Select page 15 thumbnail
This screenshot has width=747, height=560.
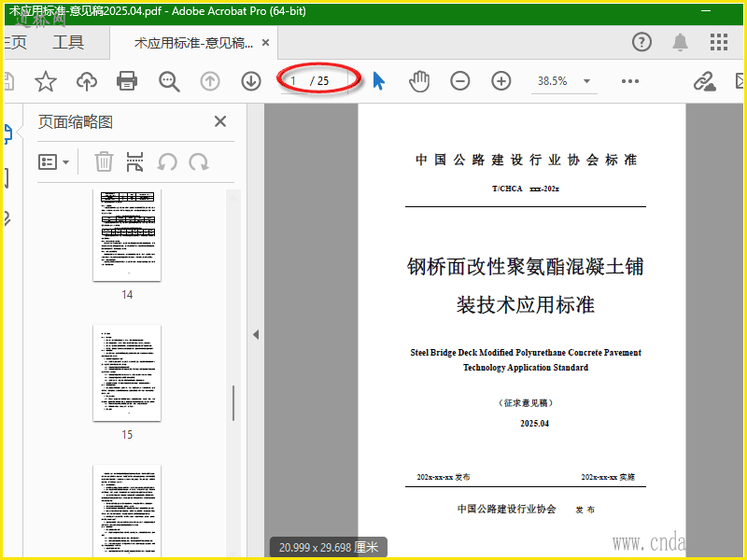(x=127, y=372)
